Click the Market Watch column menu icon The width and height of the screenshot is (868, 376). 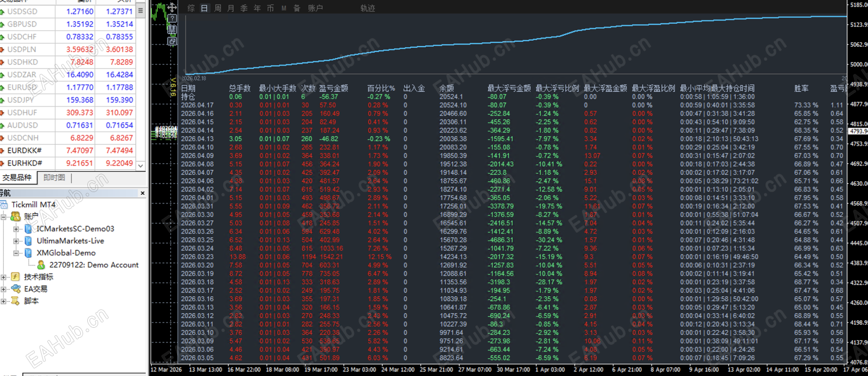pos(141,10)
